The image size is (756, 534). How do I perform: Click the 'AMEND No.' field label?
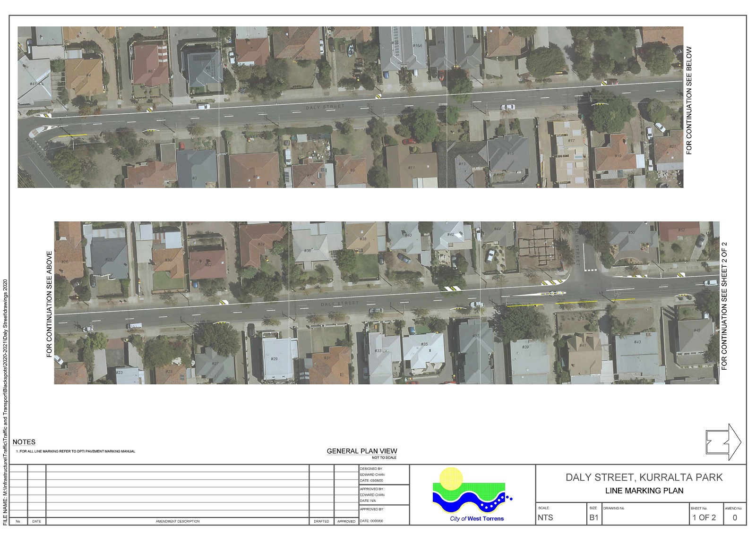[x=734, y=508]
